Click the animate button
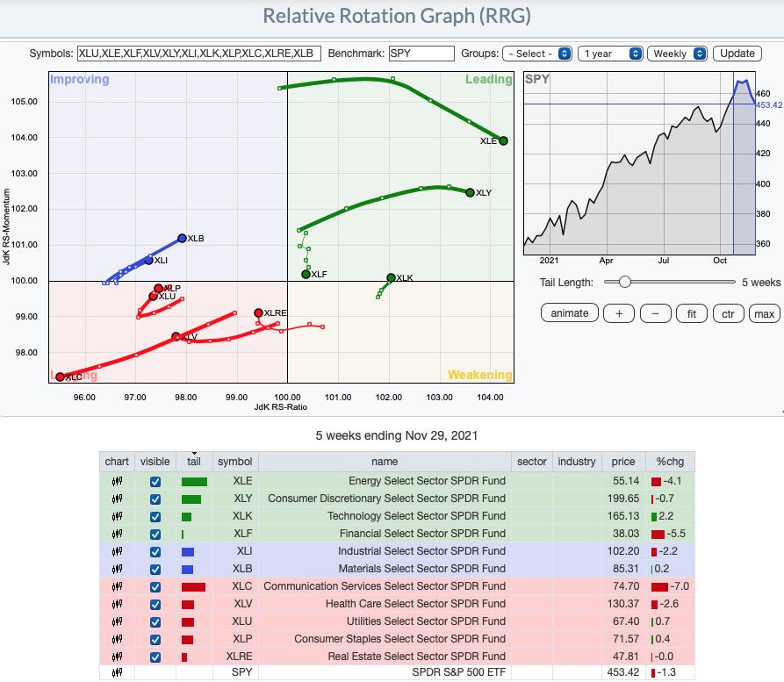This screenshot has width=784, height=682. [x=570, y=313]
